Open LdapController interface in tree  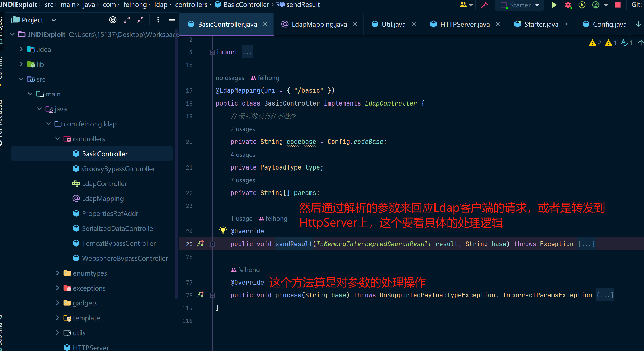click(x=104, y=184)
